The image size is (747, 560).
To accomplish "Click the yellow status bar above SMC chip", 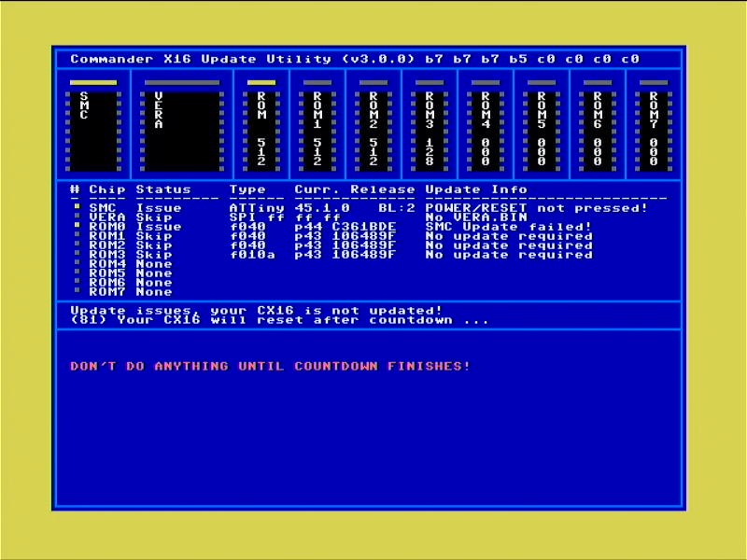I will (93, 82).
